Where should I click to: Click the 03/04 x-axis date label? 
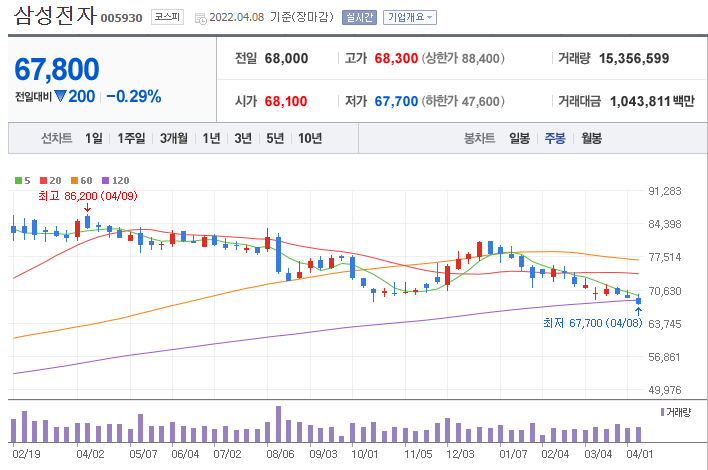click(x=598, y=454)
